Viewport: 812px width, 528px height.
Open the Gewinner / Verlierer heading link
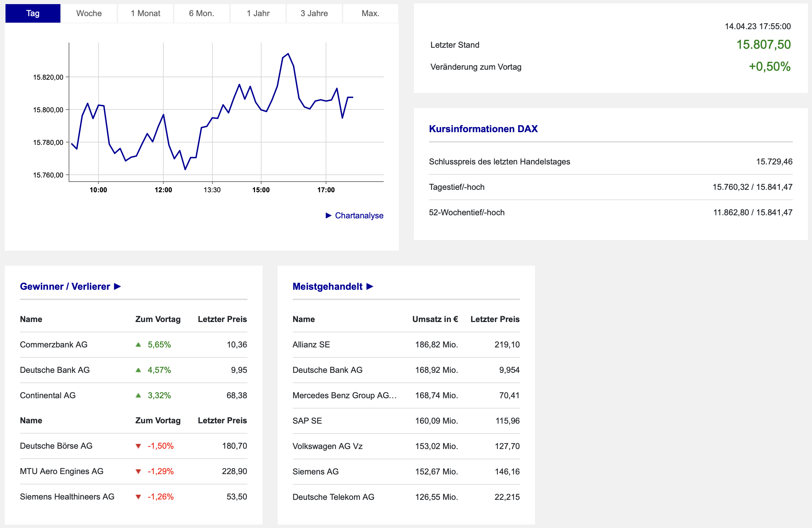coord(65,286)
